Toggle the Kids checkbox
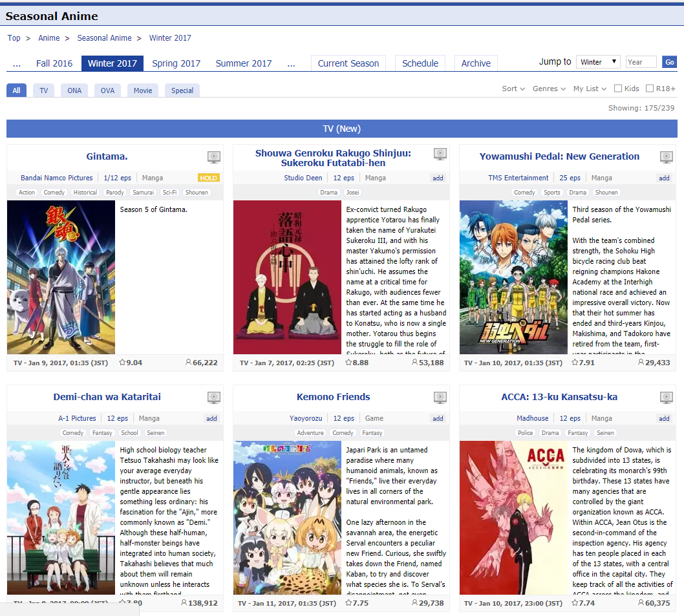 point(617,89)
